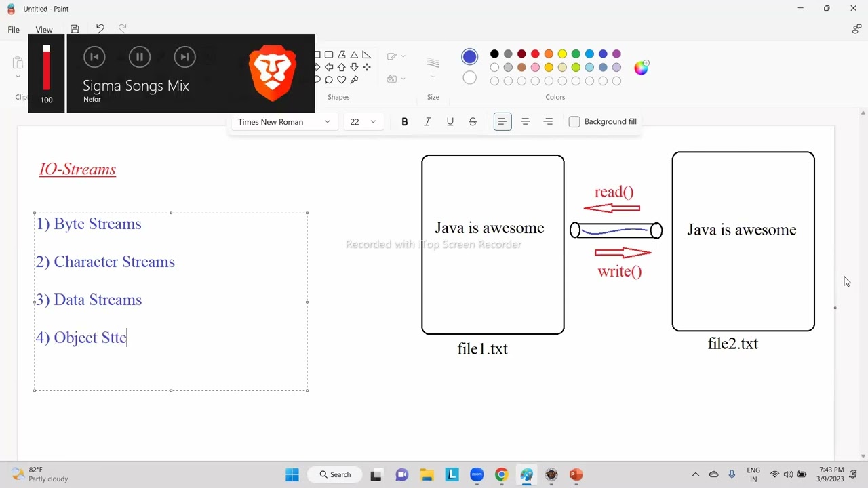Open the File menu

tap(14, 30)
